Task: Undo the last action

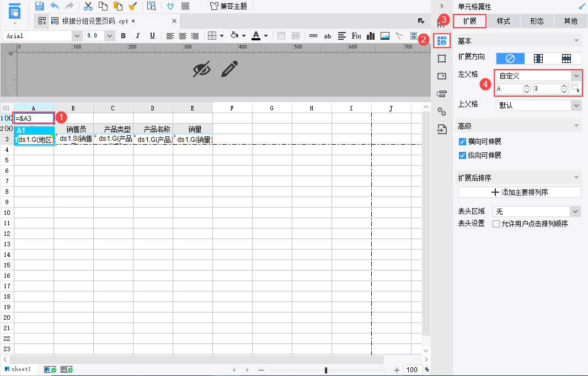Action: pyautogui.click(x=55, y=6)
